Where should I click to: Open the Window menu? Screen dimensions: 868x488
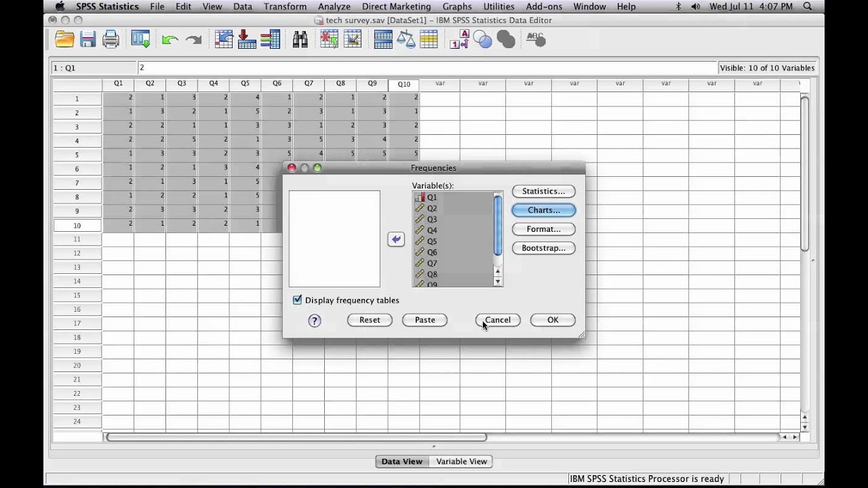[589, 7]
